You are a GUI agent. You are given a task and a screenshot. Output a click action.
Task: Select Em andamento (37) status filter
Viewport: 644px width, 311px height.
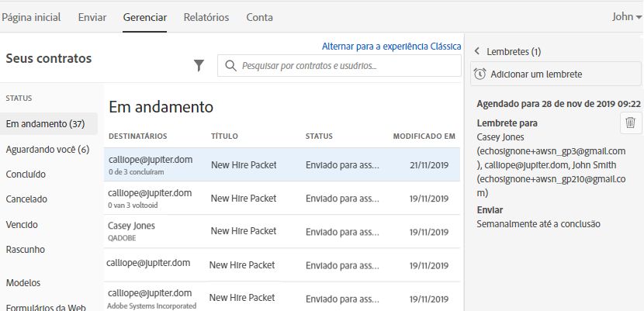click(49, 123)
